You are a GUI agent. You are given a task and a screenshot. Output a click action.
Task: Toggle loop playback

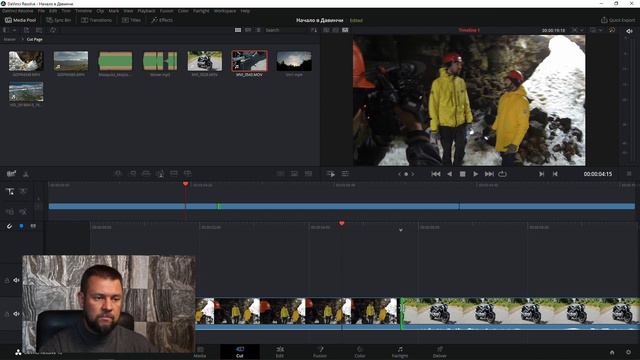pyautogui.click(x=502, y=174)
